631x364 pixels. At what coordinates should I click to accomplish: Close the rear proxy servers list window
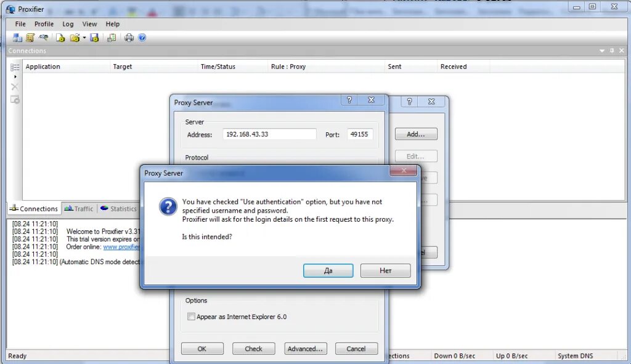tap(431, 102)
